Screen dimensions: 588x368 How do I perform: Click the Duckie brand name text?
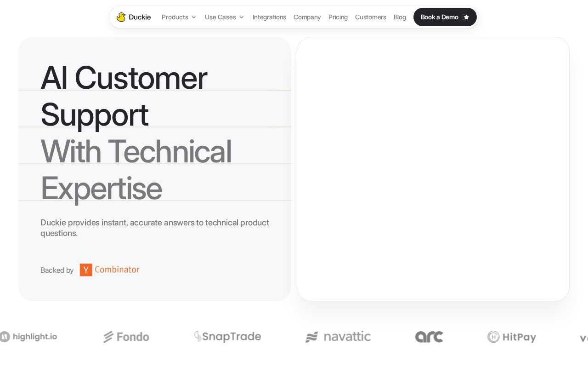140,17
